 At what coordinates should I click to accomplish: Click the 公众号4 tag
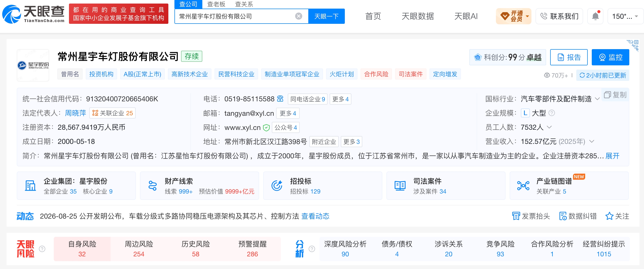pyautogui.click(x=286, y=127)
